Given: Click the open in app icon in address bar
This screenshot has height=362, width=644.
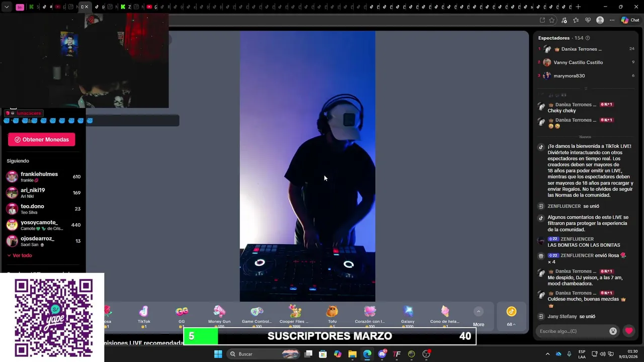Looking at the screenshot, I should (x=542, y=20).
